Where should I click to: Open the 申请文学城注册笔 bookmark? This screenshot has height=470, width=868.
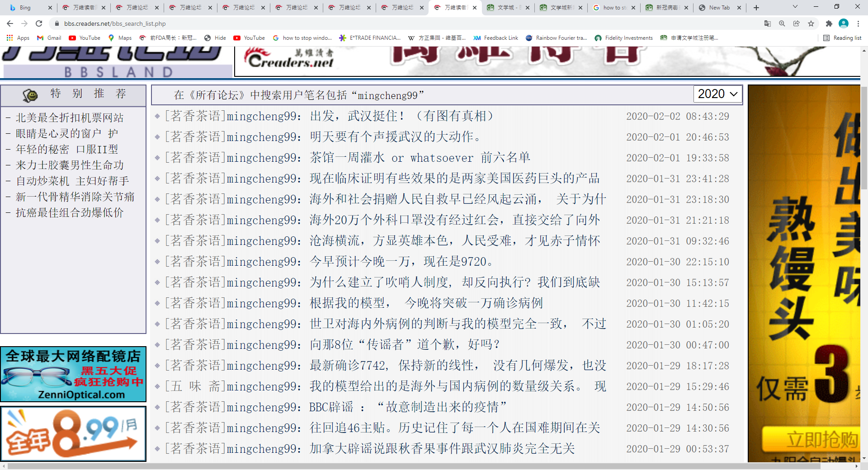pos(689,38)
